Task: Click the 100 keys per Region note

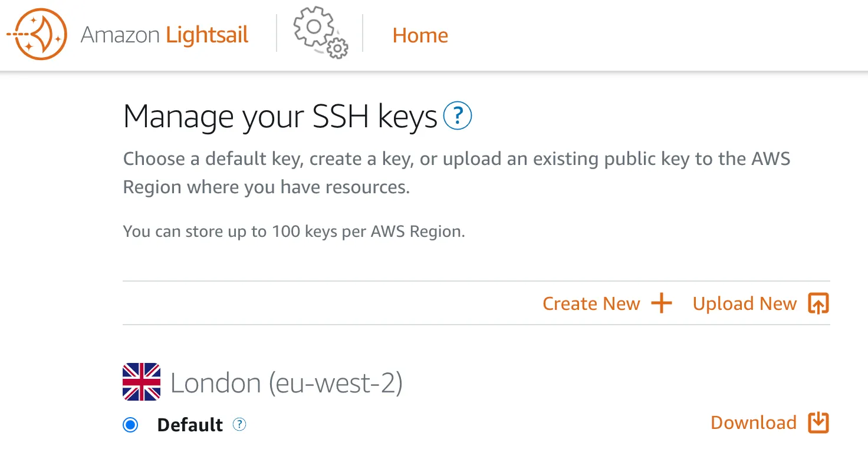Action: [294, 232]
